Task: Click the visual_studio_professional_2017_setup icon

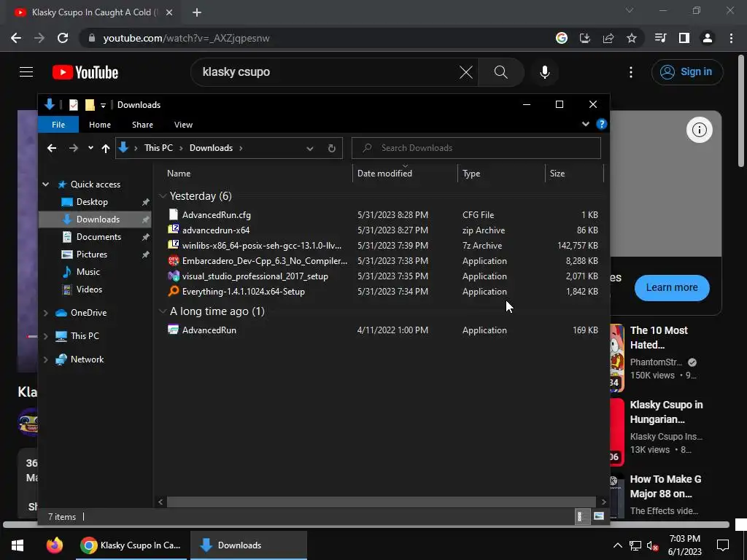Action: 174,276
